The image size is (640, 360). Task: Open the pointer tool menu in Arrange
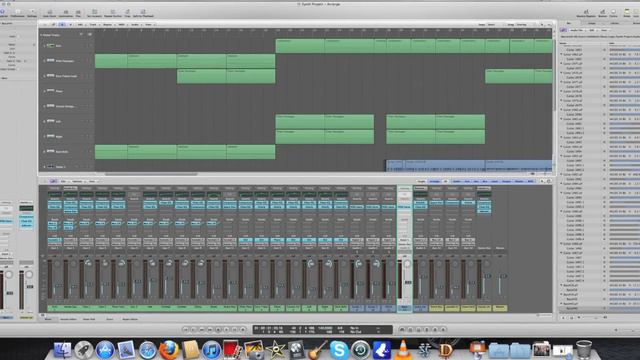tap(542, 24)
